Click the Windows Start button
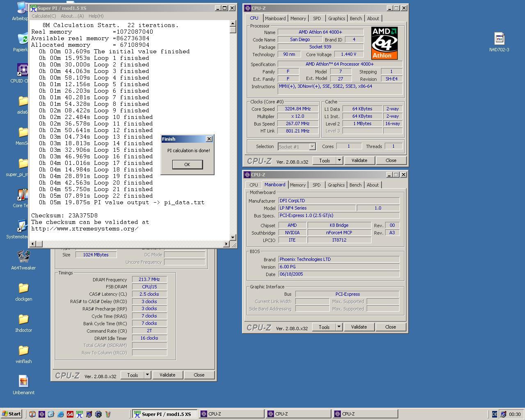 tap(11, 414)
